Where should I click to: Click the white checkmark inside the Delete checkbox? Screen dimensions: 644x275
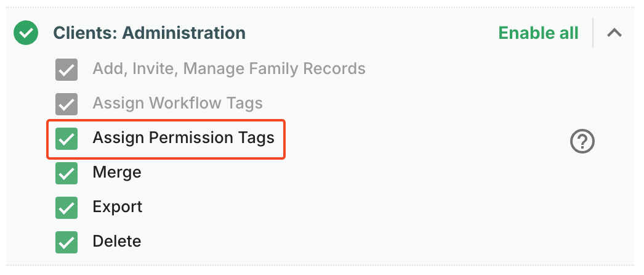(66, 242)
